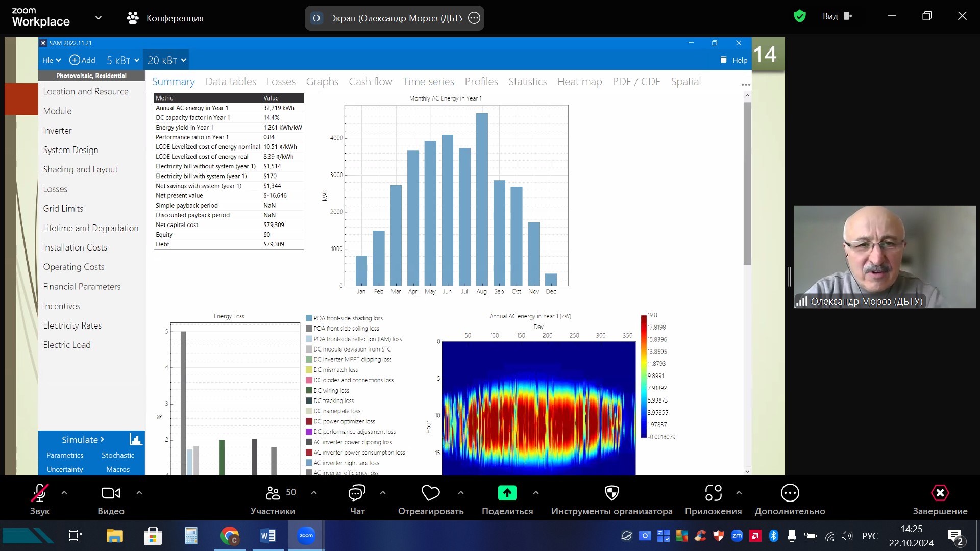The image size is (980, 551).
Task: Click the shared screen options ellipsis
Action: (474, 18)
